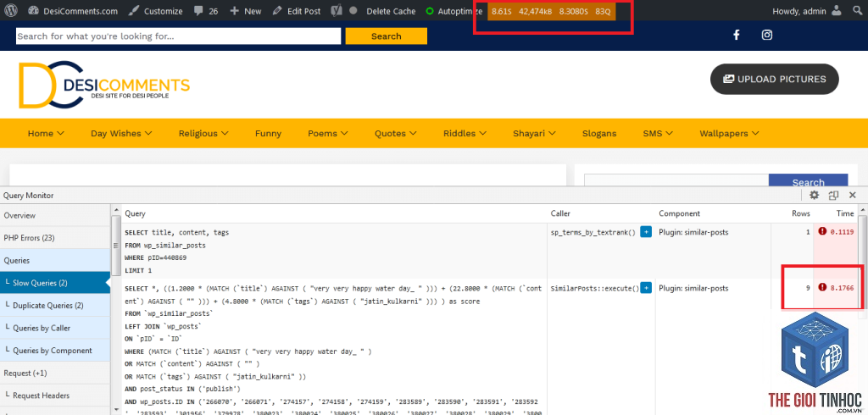Expand the Day Wishes menu
Viewport: 868px width, 415px height.
click(x=121, y=133)
